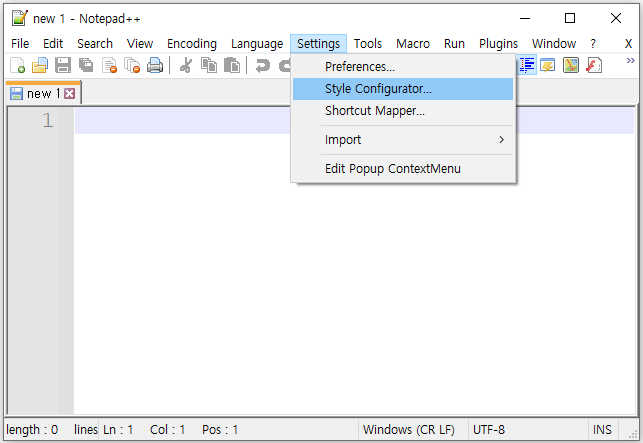Click the X close document button in menu bar

[x=628, y=43]
